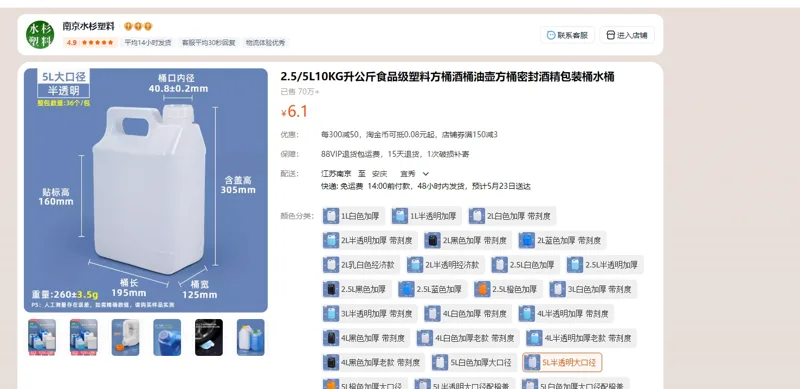This screenshot has height=389, width=800.
Task: View the black background thumbnail
Action: (x=209, y=337)
